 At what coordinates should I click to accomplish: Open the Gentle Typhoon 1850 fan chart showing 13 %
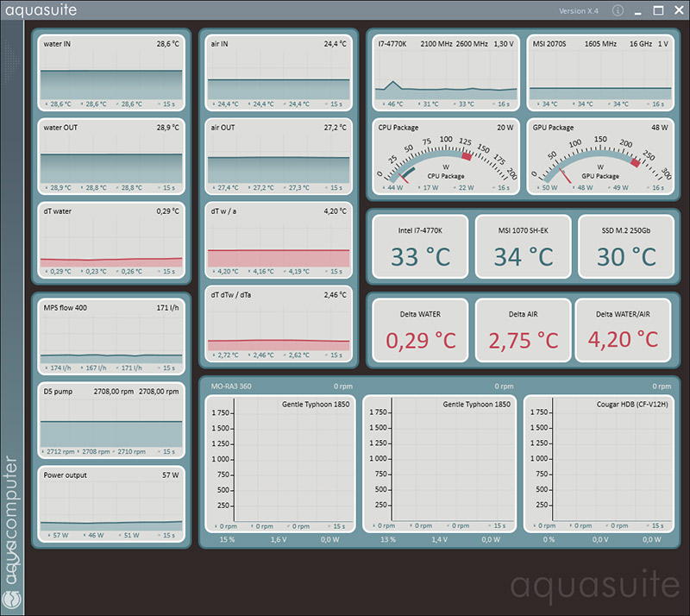tap(440, 463)
